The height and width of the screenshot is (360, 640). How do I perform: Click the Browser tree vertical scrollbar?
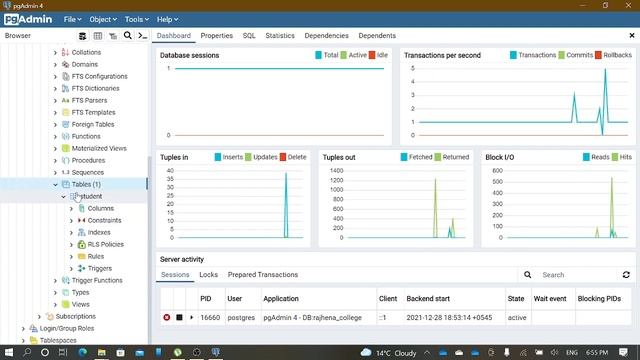click(149, 249)
